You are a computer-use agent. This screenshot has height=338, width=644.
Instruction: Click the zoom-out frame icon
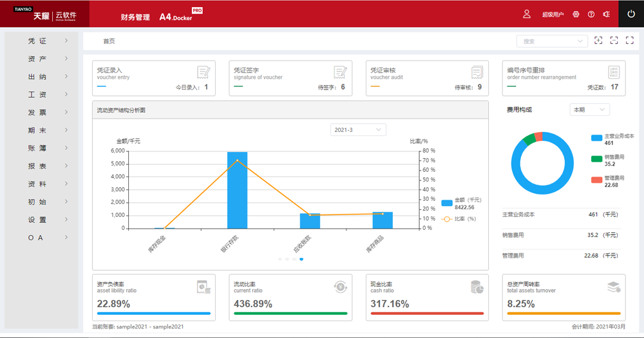[614, 41]
